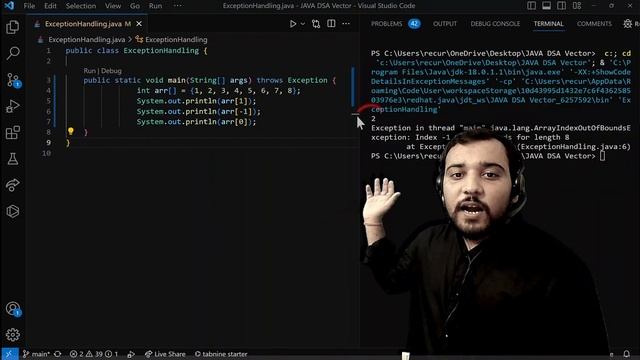Click the VS Code logo menu icon

point(9,6)
